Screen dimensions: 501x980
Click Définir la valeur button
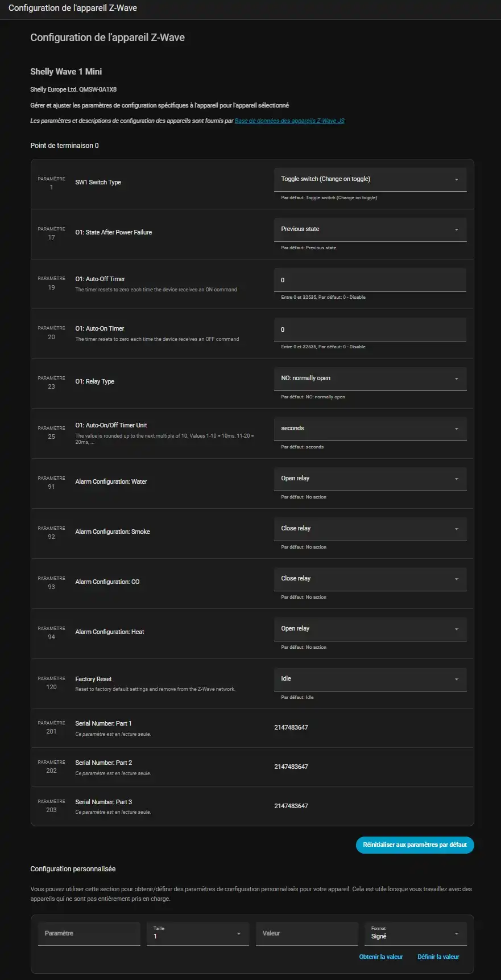coord(438,957)
